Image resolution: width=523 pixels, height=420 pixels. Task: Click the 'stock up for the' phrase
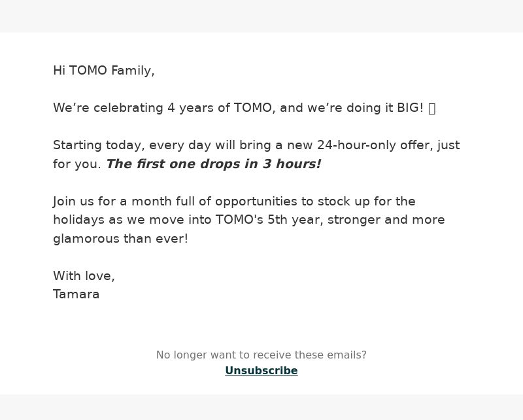[x=367, y=201]
